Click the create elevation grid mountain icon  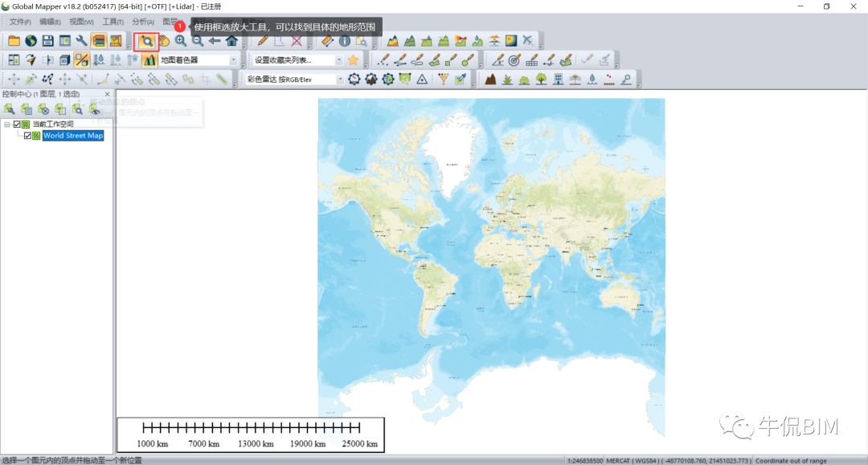coord(392,41)
